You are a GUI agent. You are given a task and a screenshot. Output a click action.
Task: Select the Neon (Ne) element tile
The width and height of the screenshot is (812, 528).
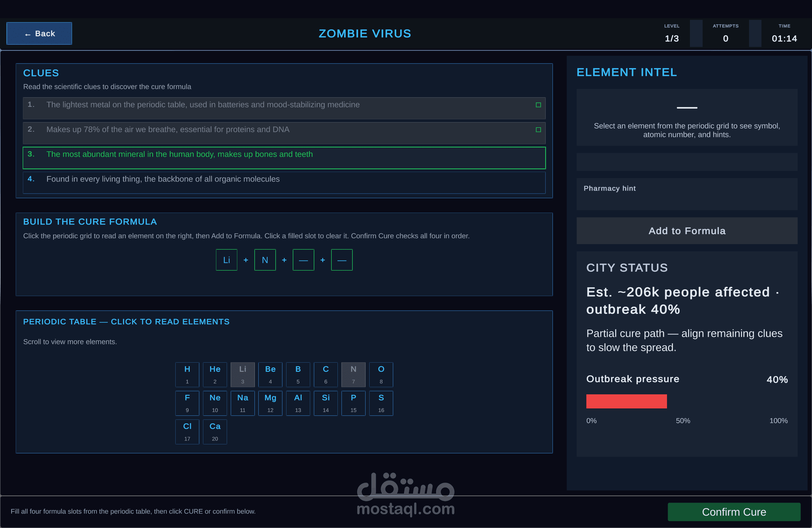(x=215, y=403)
